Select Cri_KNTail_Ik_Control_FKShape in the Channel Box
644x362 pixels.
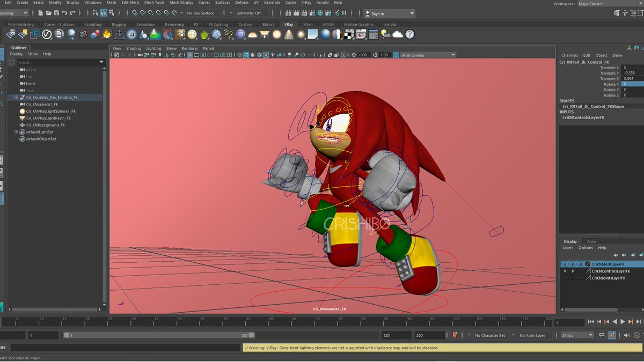click(593, 106)
